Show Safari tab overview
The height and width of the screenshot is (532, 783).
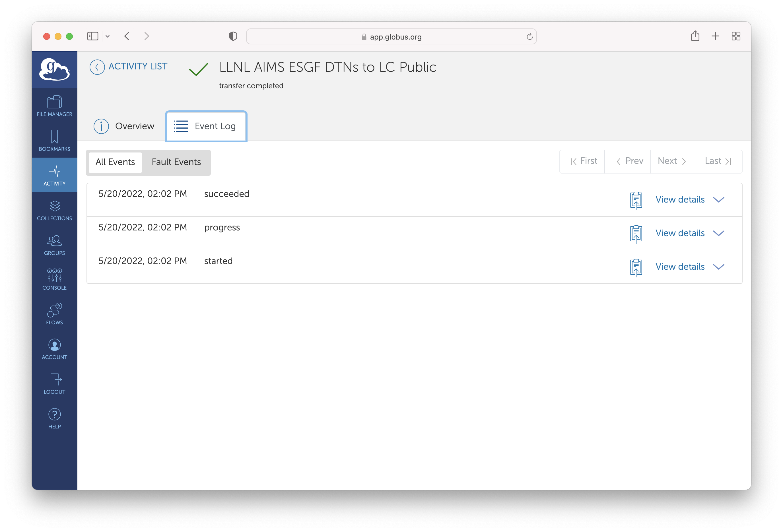pos(736,36)
